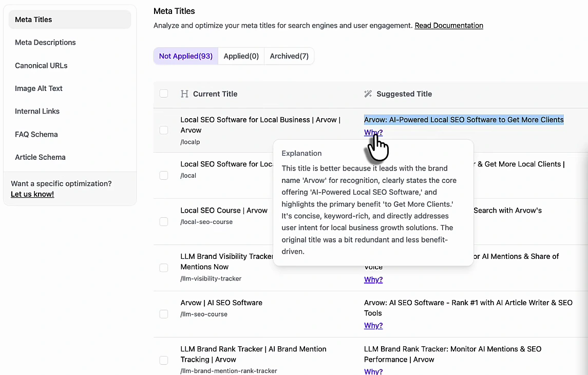Screen dimensions: 588x375
Task: Click the 'Explanation' popup heading
Action: point(301,154)
